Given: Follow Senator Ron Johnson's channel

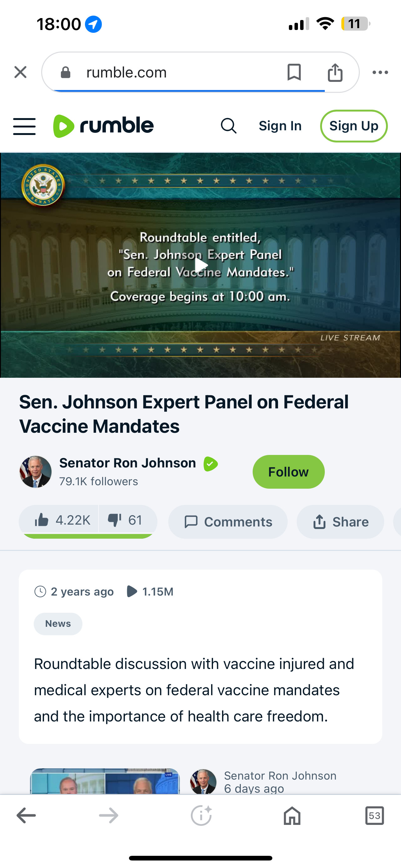Looking at the screenshot, I should pos(289,472).
